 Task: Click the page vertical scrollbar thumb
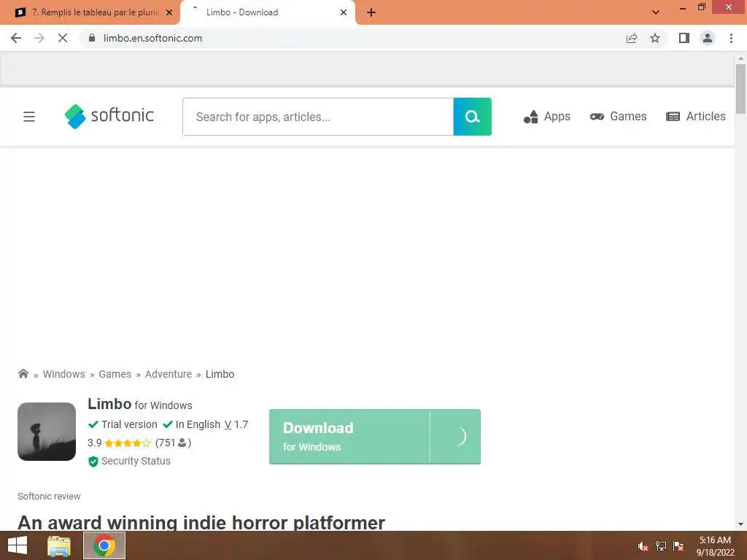tap(740, 89)
